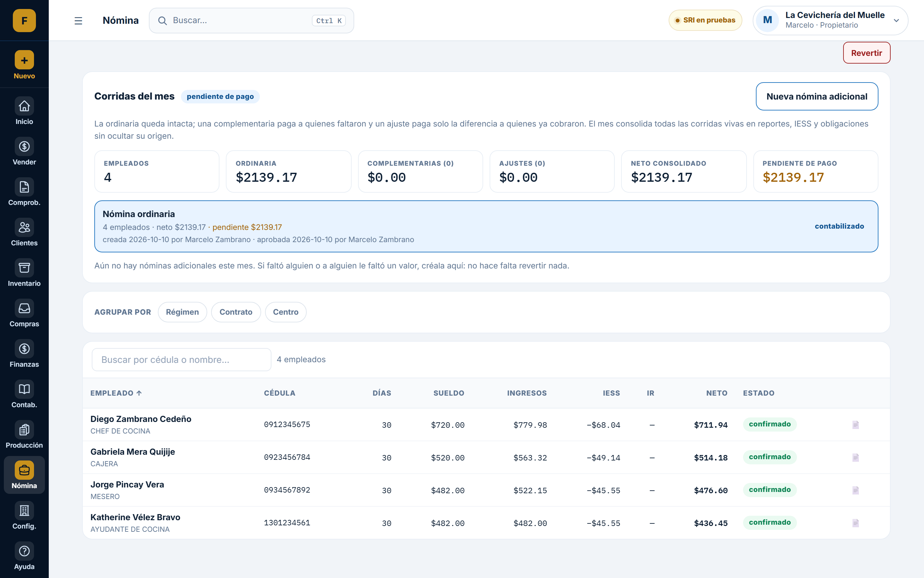Open Diego Zambrano Cedeño's payslip document icon
924x578 pixels.
click(x=855, y=425)
